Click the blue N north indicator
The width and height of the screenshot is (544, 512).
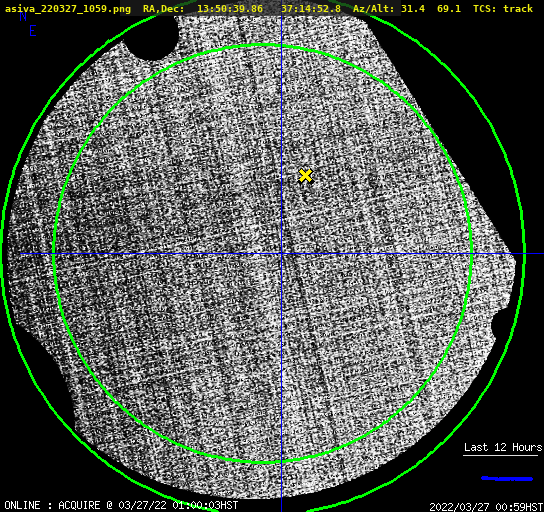pyautogui.click(x=23, y=16)
